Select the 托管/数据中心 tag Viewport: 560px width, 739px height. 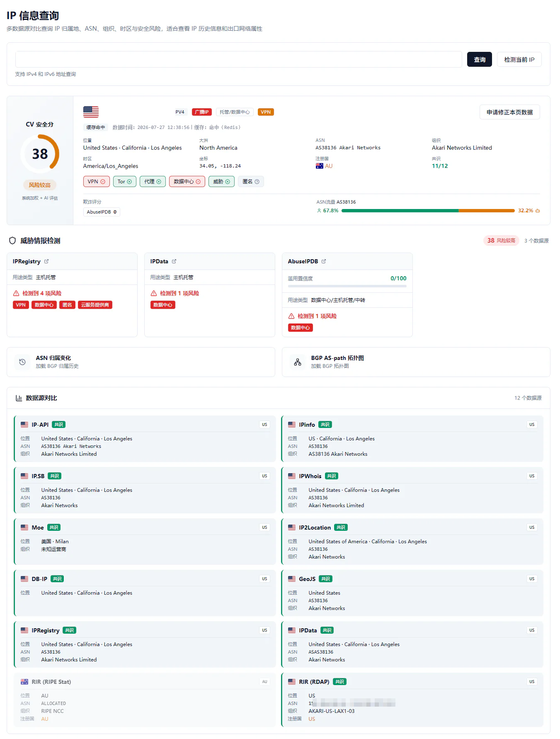click(235, 112)
